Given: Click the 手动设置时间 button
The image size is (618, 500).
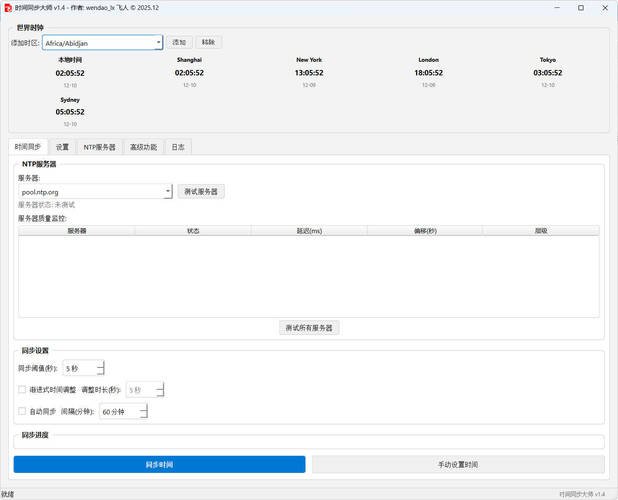Looking at the screenshot, I should pyautogui.click(x=458, y=464).
